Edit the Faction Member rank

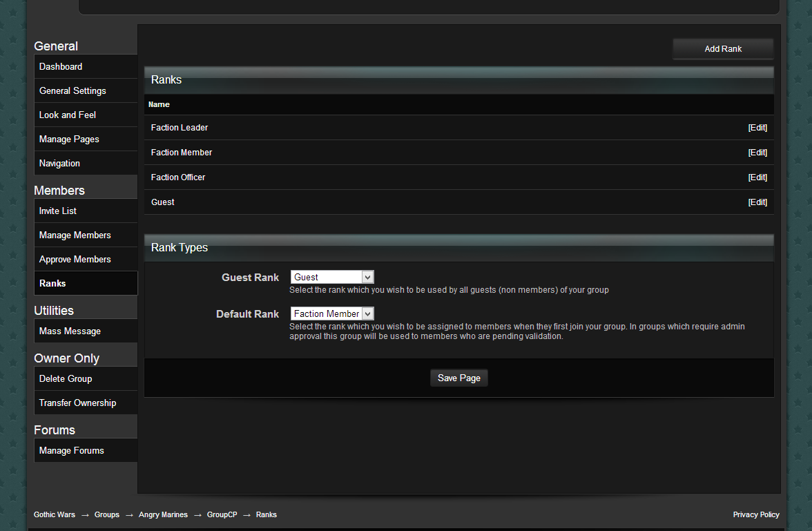pyautogui.click(x=757, y=153)
